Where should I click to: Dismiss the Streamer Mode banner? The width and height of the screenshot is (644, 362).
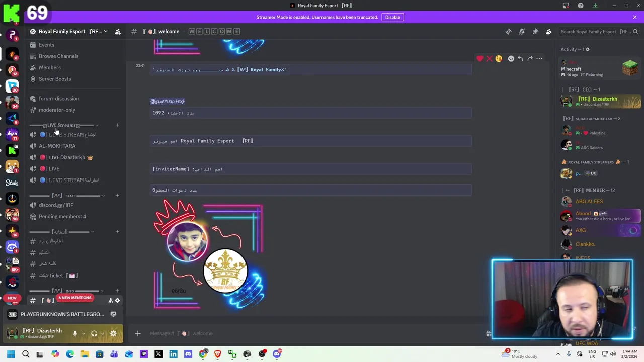point(635,17)
